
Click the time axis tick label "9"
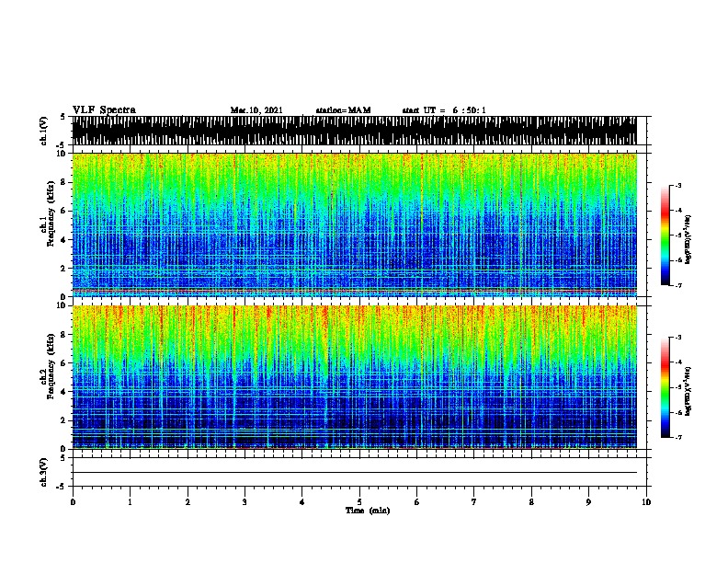tap(588, 502)
